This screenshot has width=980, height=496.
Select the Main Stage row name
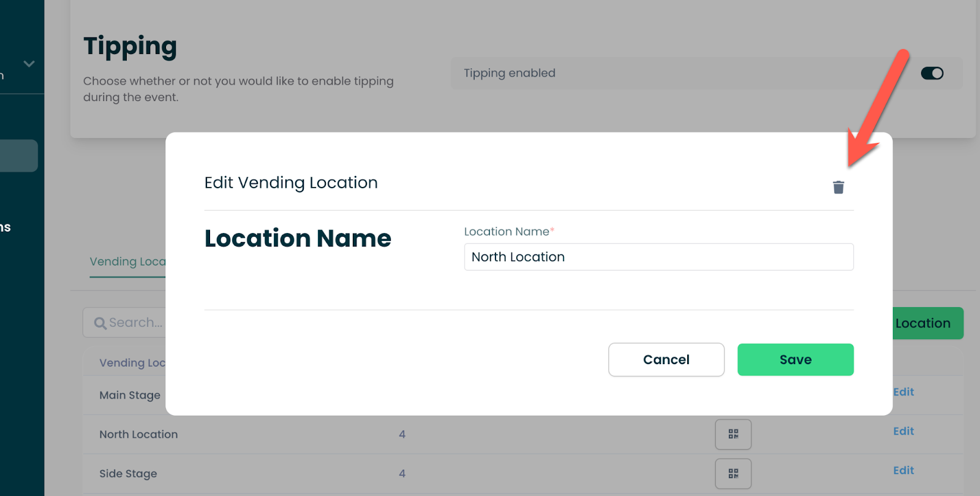click(130, 395)
